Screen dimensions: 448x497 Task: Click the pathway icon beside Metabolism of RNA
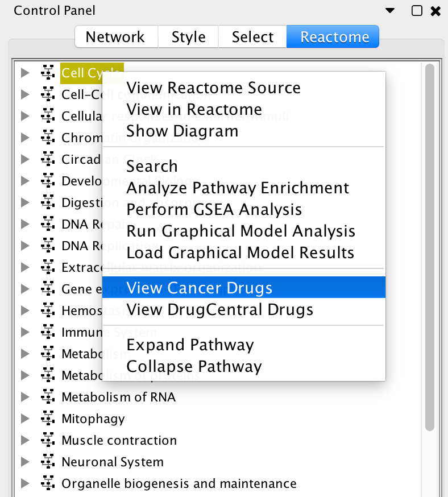pos(48,397)
